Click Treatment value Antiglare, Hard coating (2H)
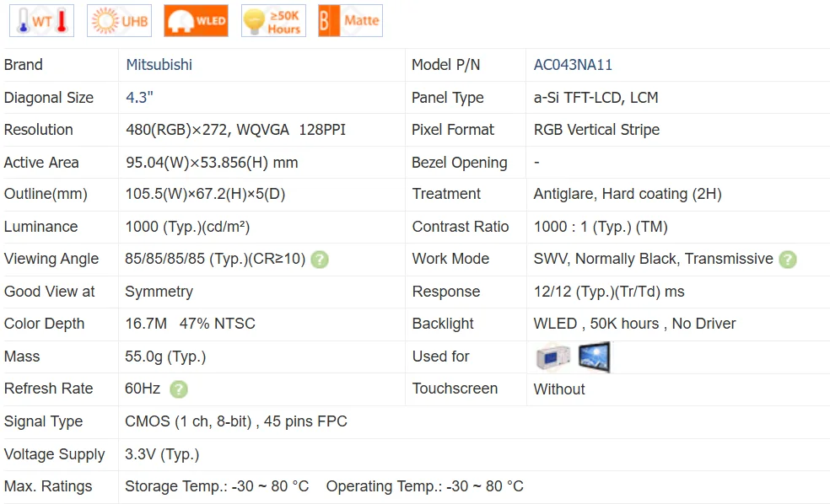 coord(628,194)
